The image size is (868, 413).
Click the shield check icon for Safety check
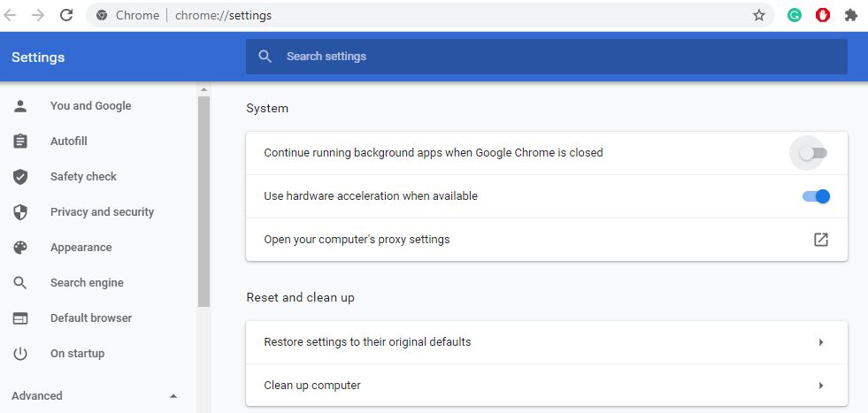pos(20,177)
